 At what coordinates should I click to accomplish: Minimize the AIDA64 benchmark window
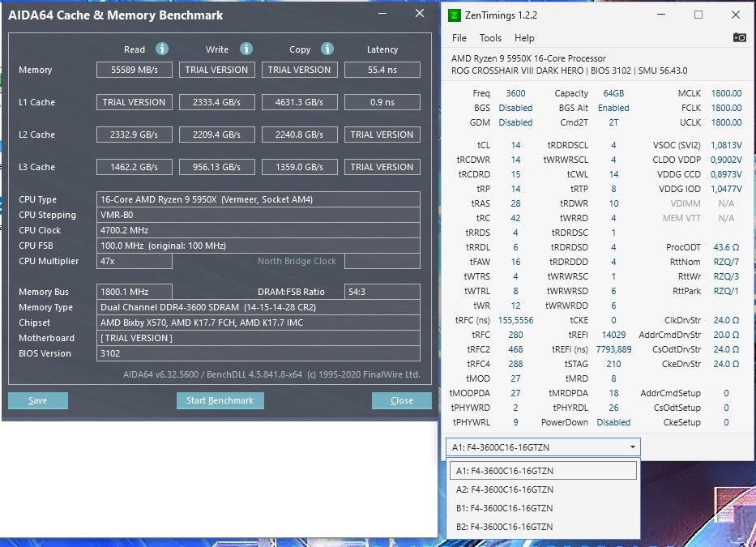382,14
